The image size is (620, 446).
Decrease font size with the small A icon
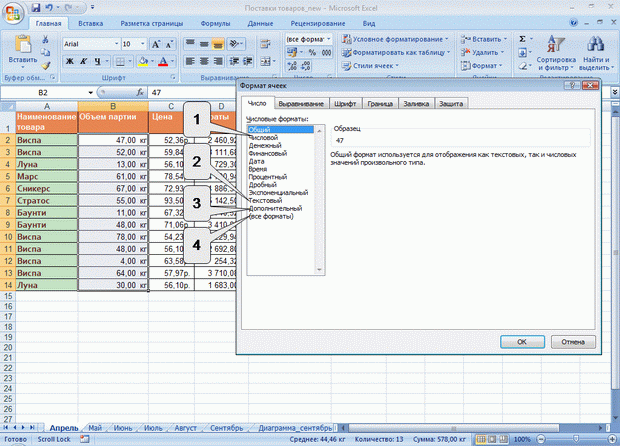pyautogui.click(x=169, y=44)
